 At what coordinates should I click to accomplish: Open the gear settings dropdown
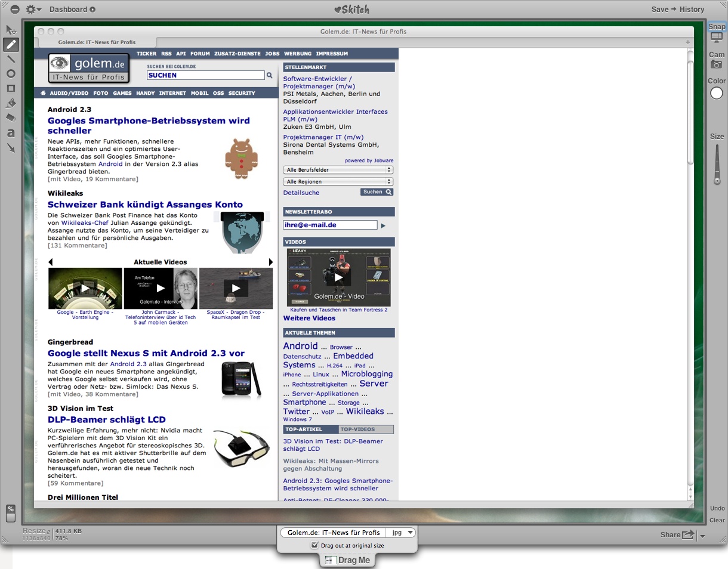pos(33,10)
